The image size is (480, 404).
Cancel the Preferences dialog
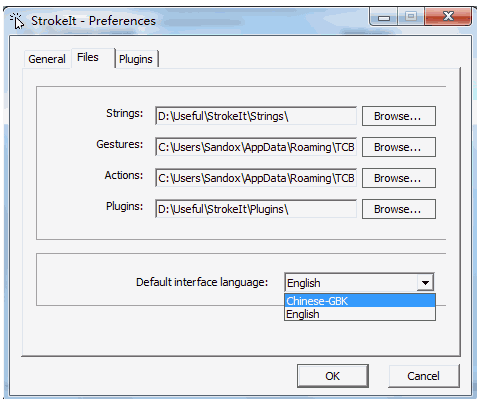click(x=424, y=376)
